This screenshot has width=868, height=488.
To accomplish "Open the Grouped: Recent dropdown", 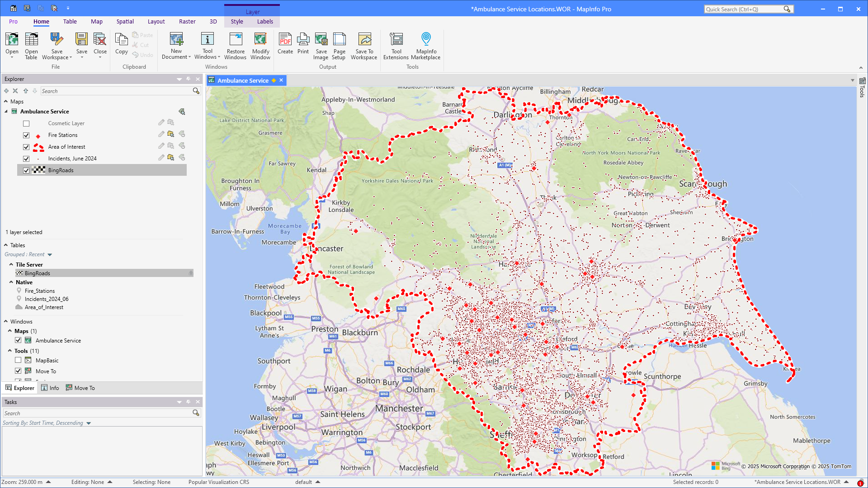I will click(x=50, y=255).
